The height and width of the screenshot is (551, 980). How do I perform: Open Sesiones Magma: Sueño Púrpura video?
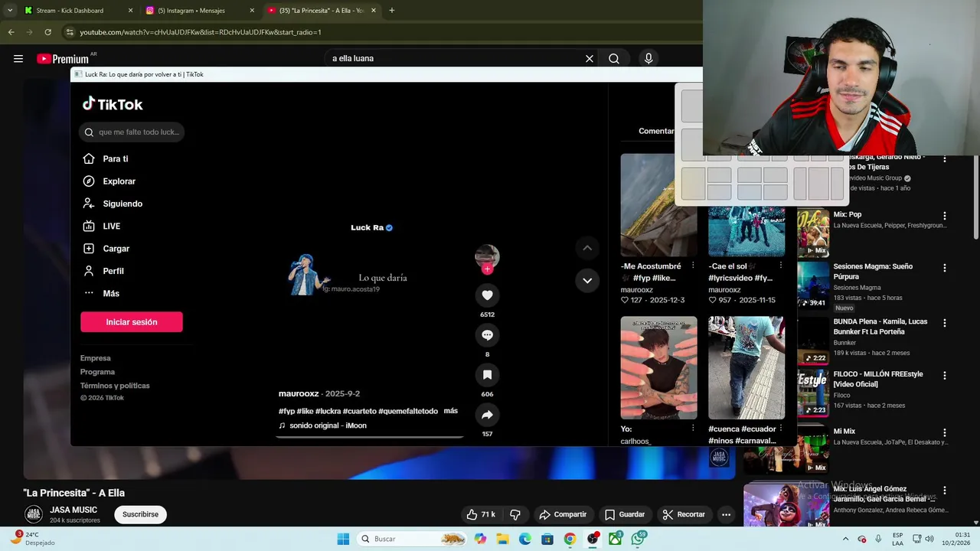pyautogui.click(x=873, y=272)
